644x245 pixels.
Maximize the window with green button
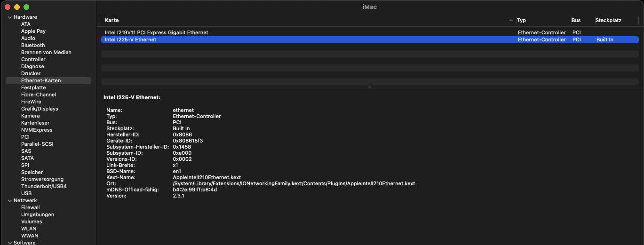[26, 7]
